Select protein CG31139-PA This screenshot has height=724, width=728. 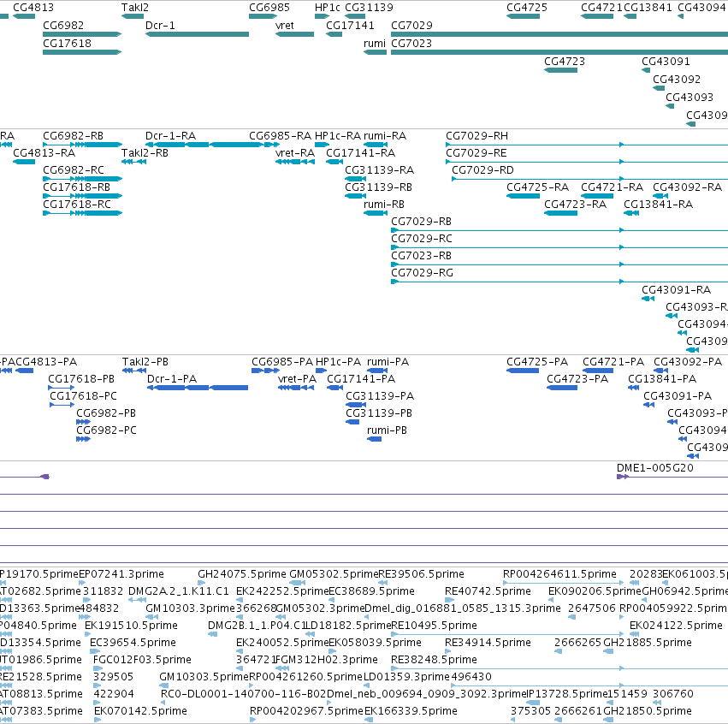pos(380,396)
